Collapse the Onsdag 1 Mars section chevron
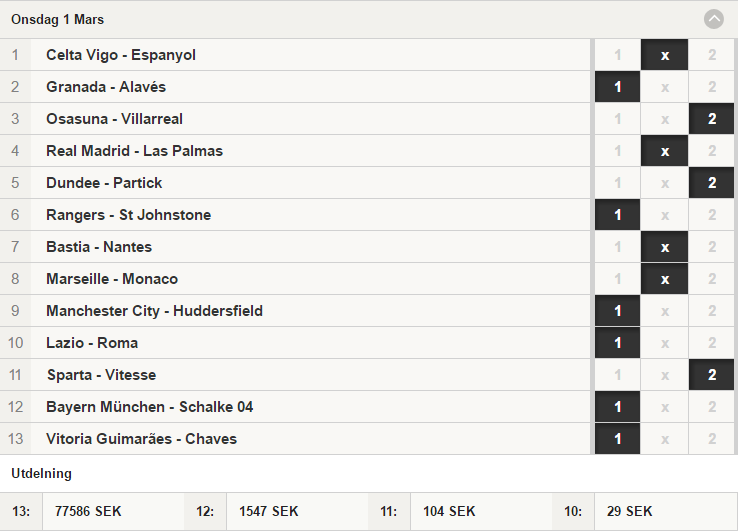This screenshot has height=531, width=739. pyautogui.click(x=714, y=19)
